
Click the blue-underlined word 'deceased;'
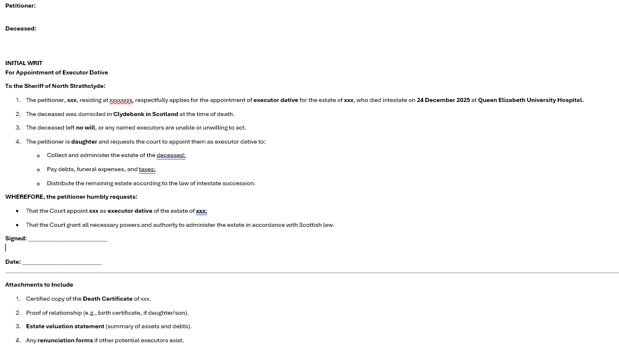point(171,155)
